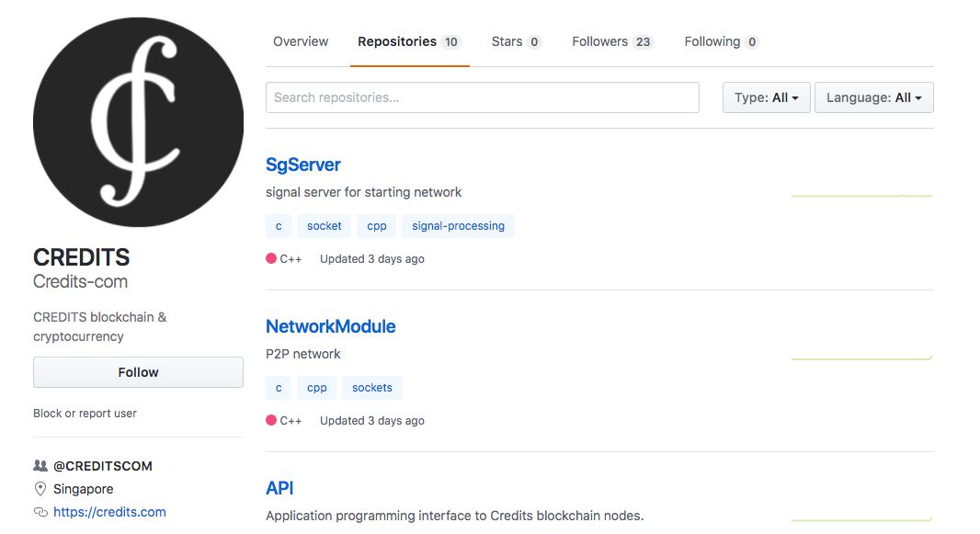
Task: Click the link chain icon beside credits.com
Action: [40, 512]
